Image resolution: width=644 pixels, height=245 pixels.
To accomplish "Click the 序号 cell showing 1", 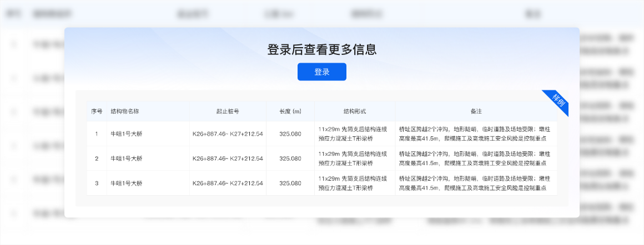I will tap(97, 134).
